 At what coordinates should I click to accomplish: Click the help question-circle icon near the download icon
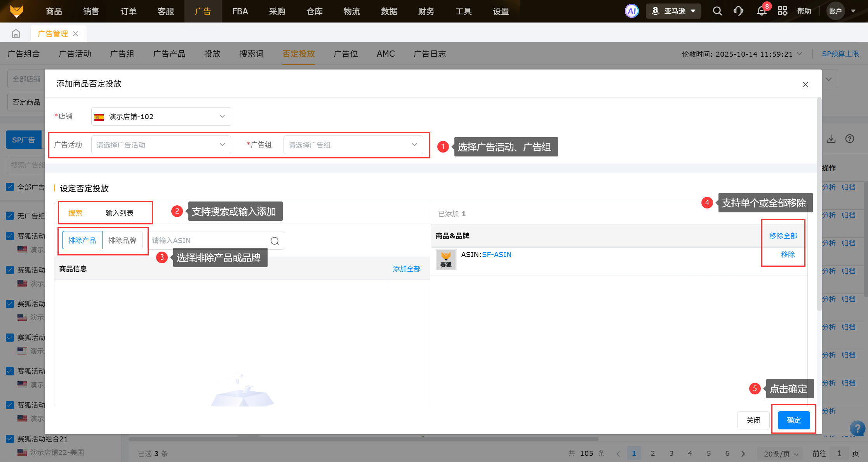point(850,139)
